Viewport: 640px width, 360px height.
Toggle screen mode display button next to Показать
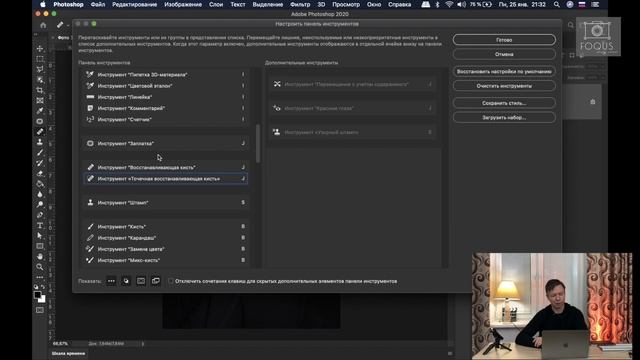coord(141,281)
